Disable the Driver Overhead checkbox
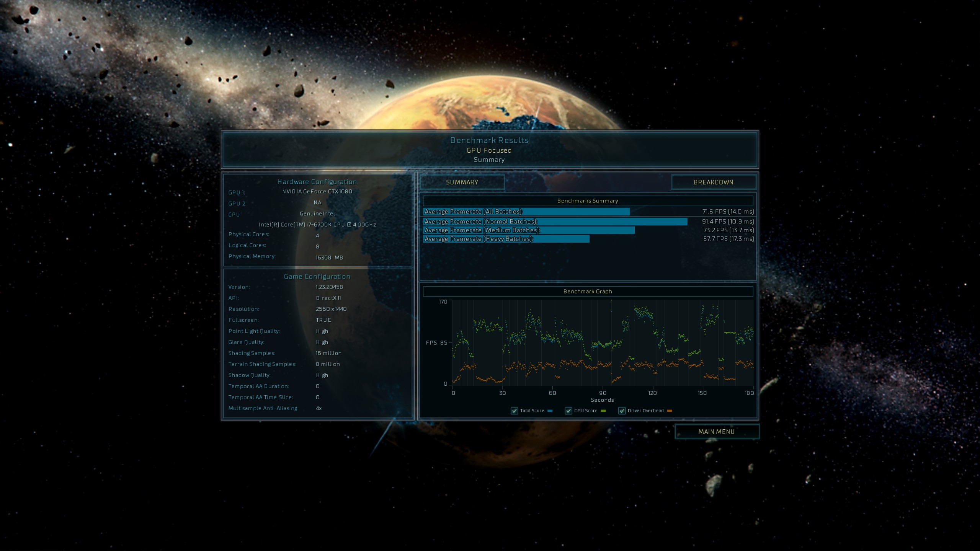 tap(622, 411)
